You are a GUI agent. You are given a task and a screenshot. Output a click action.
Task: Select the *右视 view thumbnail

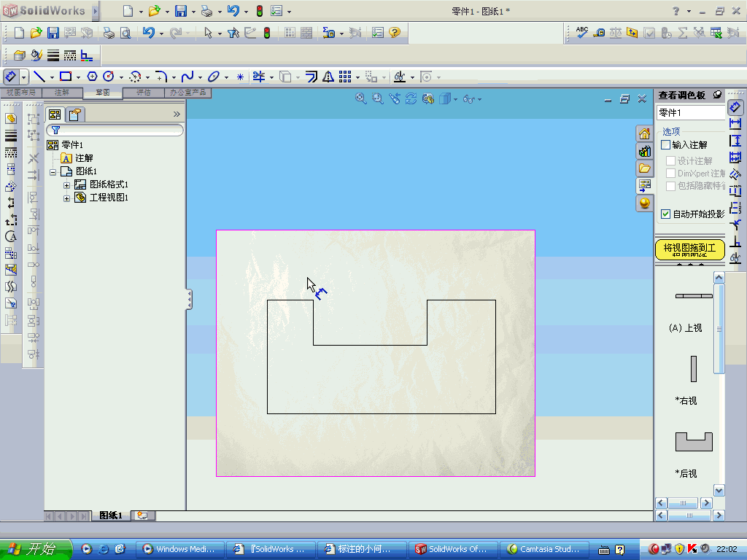tap(694, 368)
